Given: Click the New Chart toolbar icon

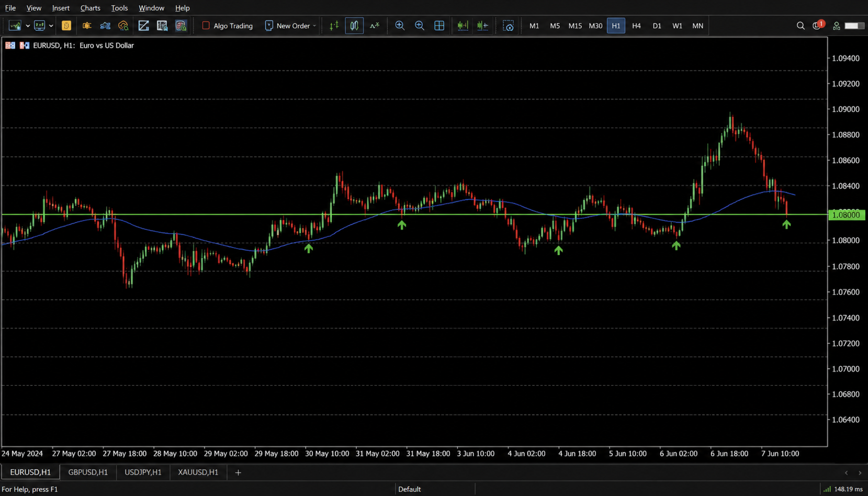Looking at the screenshot, I should coord(15,26).
